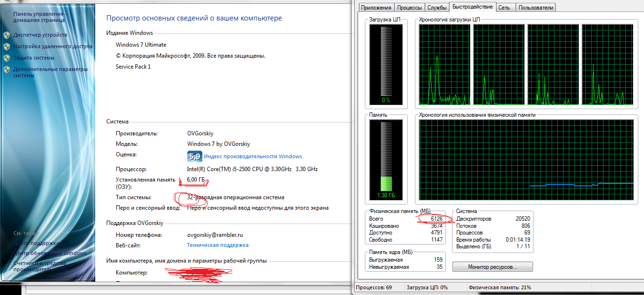644x295 pixels.
Task: Click the Доступно value 4791
Action: pyautogui.click(x=436, y=233)
